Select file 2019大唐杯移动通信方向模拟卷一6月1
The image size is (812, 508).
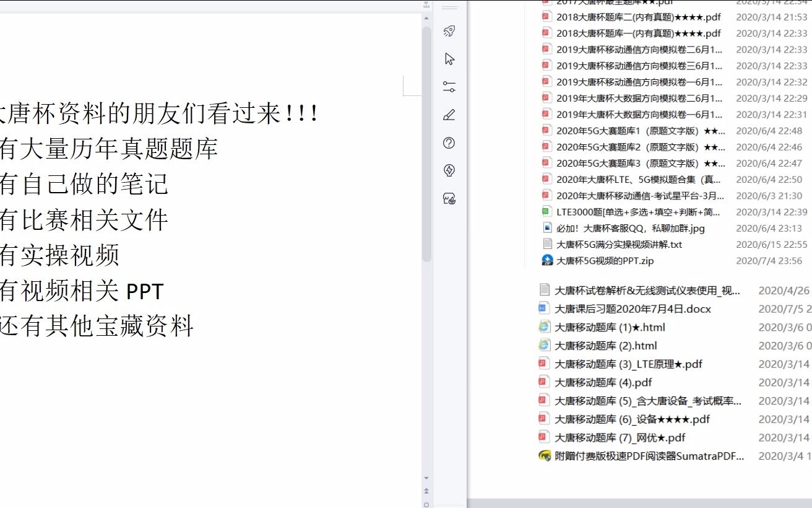click(639, 82)
